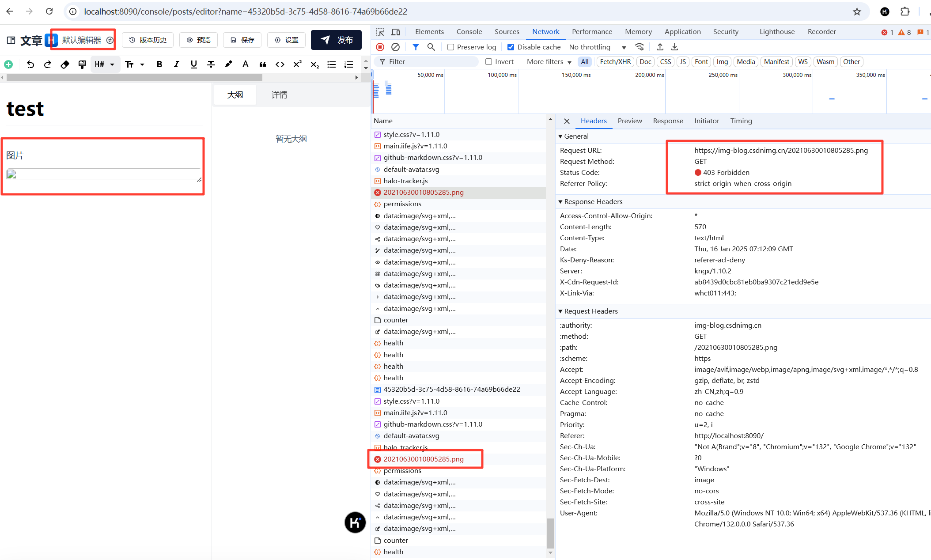Open browser extensions puzzle icon

[x=905, y=11]
